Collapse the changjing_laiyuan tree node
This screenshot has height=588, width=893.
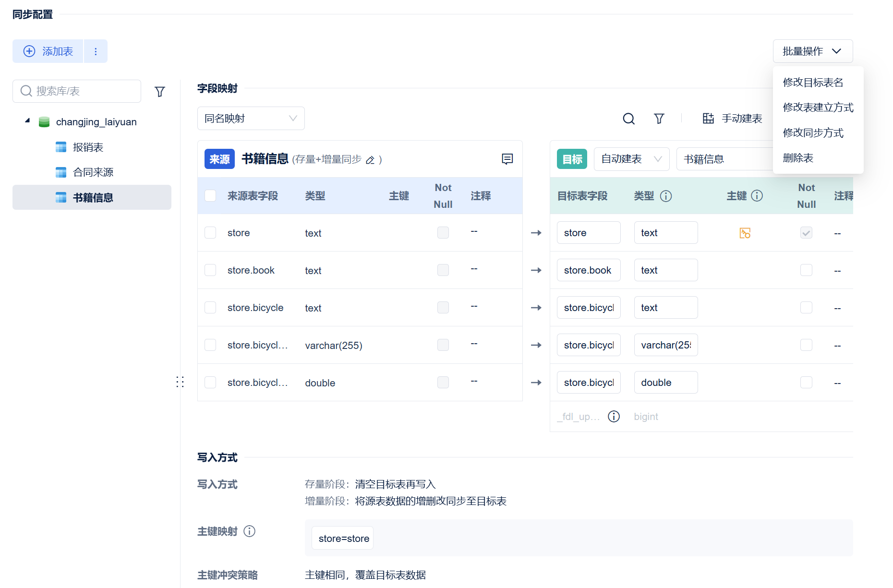point(27,121)
